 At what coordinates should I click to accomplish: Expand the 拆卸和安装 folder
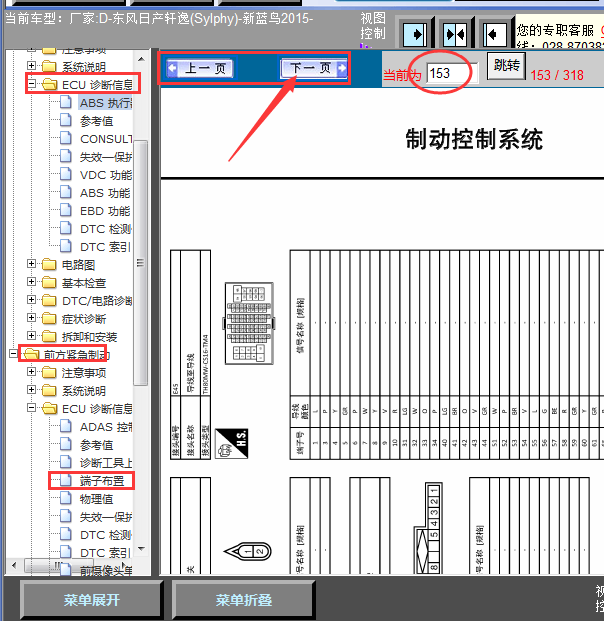click(x=31, y=335)
